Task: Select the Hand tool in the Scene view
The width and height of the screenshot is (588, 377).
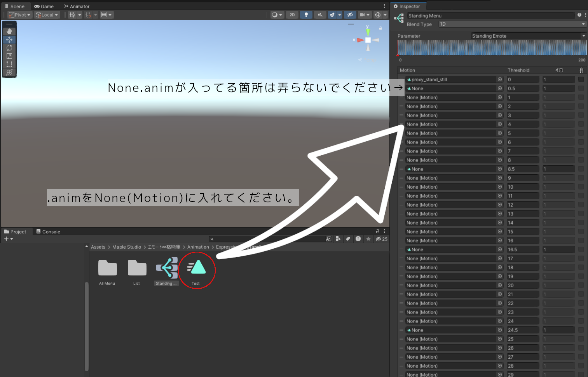Action: 9,31
